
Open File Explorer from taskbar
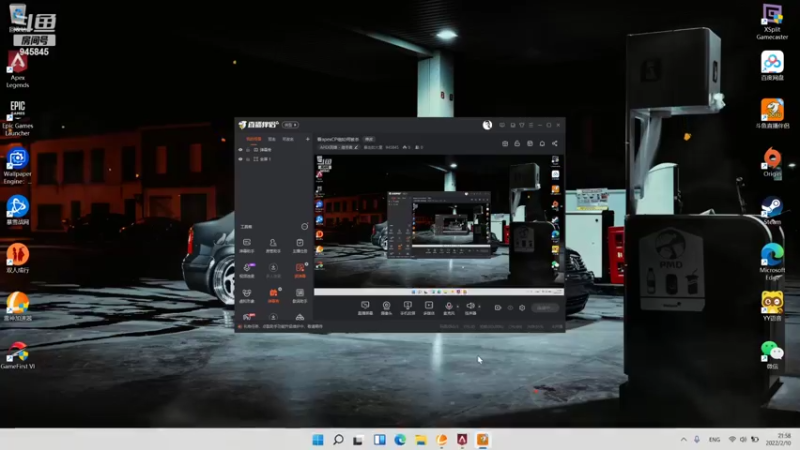420,439
